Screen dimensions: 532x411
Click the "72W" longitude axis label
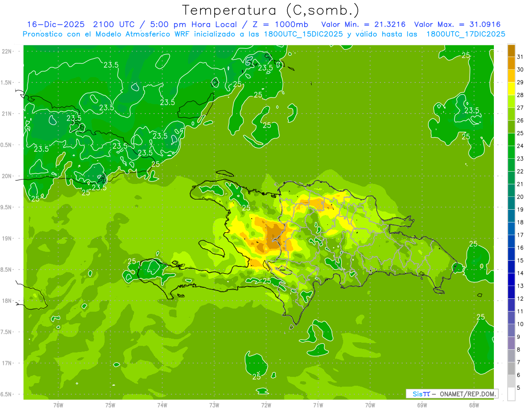point(266,405)
